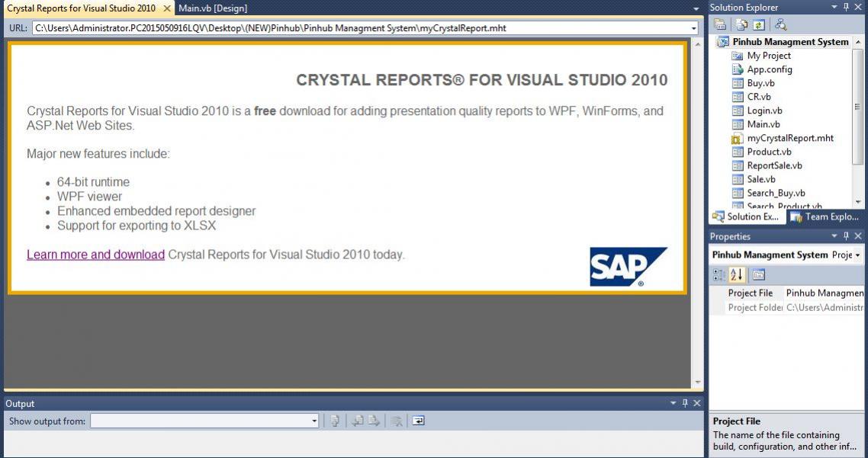
Task: Select Product.vb in Solution Explorer
Action: point(770,152)
